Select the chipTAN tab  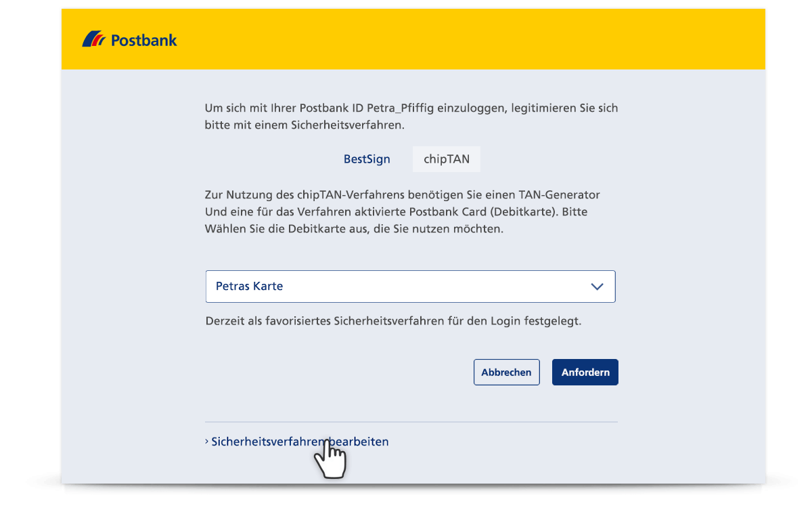point(447,160)
